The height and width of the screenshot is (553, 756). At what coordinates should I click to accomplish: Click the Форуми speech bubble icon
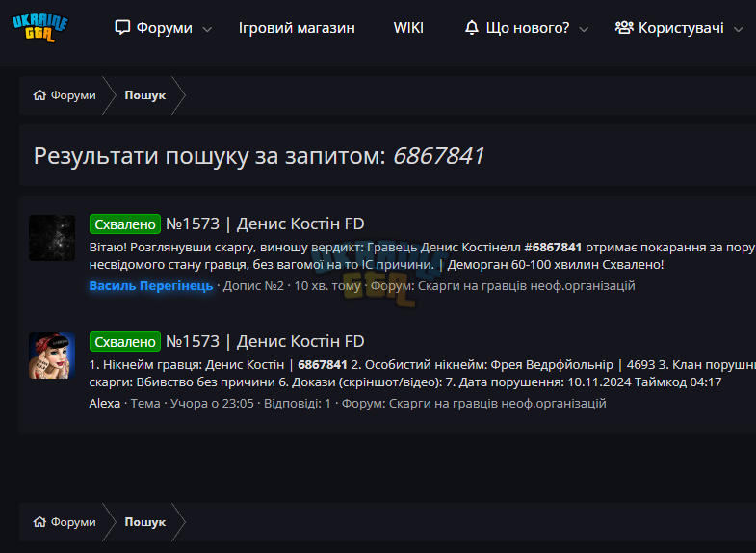pyautogui.click(x=122, y=28)
